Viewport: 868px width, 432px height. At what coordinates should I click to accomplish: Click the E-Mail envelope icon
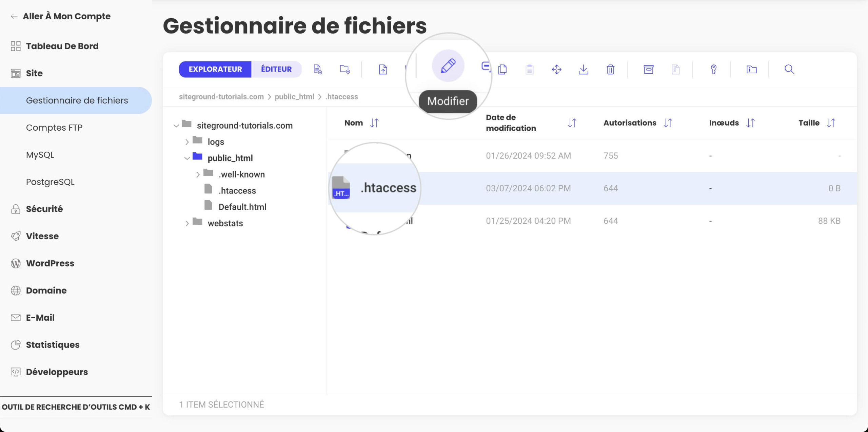coord(16,318)
